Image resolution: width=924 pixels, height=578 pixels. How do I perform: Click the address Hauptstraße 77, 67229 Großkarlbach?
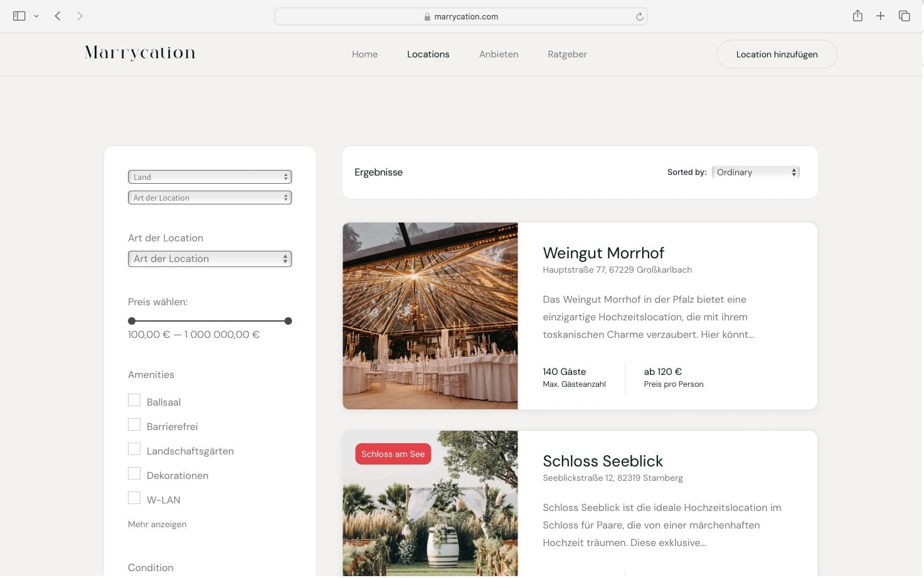point(617,270)
